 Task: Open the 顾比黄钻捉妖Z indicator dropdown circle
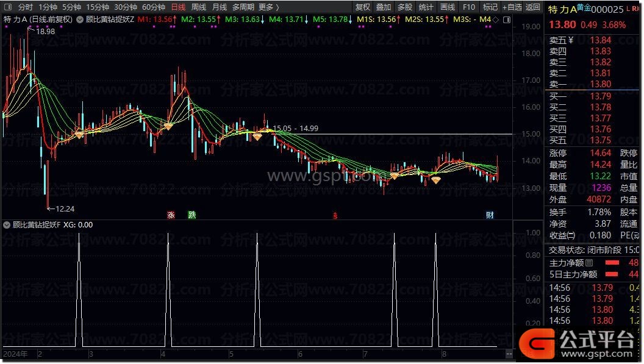tap(80, 20)
